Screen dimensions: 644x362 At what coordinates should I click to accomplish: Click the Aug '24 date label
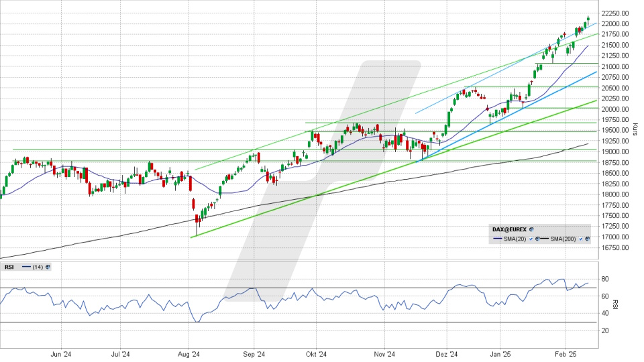189,354
